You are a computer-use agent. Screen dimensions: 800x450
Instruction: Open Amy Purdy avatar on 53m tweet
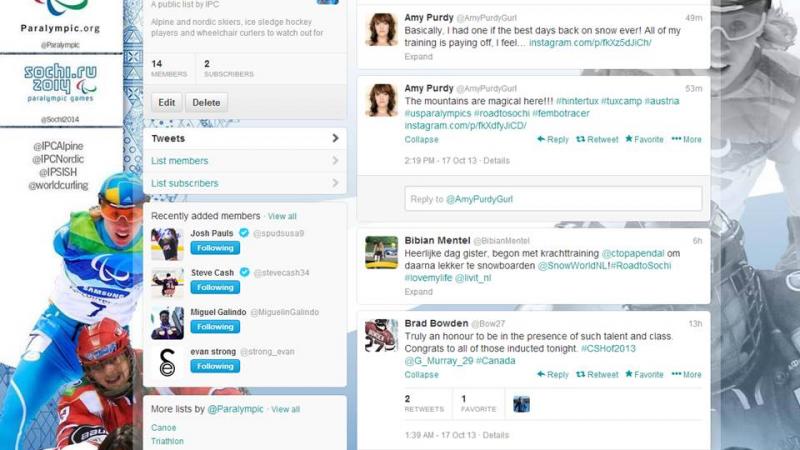point(381,100)
